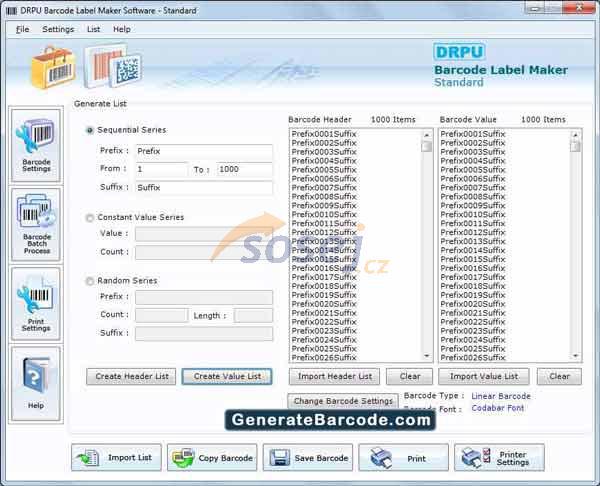Click Create Value List button
Screen dimensions: 600x486
pyautogui.click(x=227, y=377)
